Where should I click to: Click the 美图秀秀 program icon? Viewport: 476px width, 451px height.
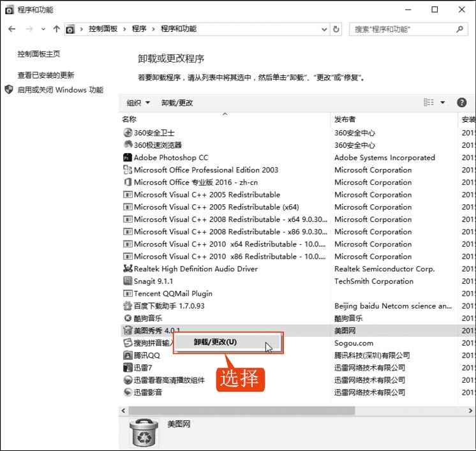pyautogui.click(x=128, y=330)
